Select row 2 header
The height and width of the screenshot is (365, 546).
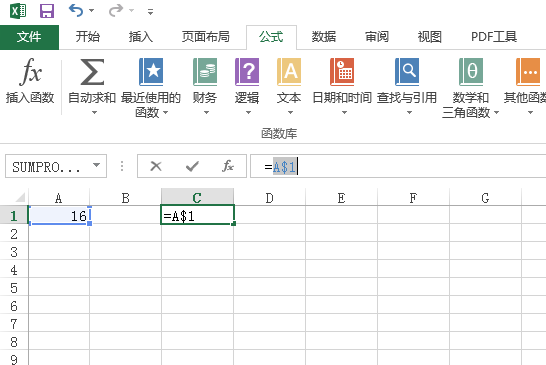coord(14,233)
